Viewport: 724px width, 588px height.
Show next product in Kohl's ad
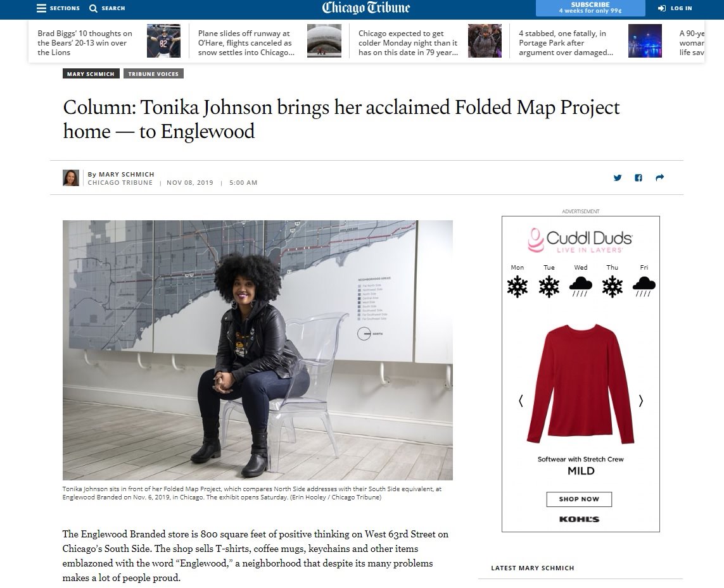[641, 401]
